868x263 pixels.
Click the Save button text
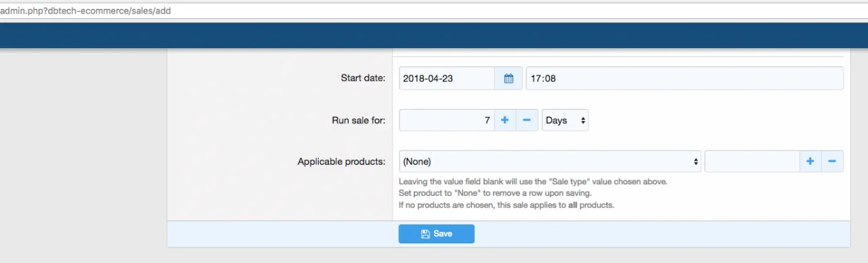pyautogui.click(x=443, y=234)
